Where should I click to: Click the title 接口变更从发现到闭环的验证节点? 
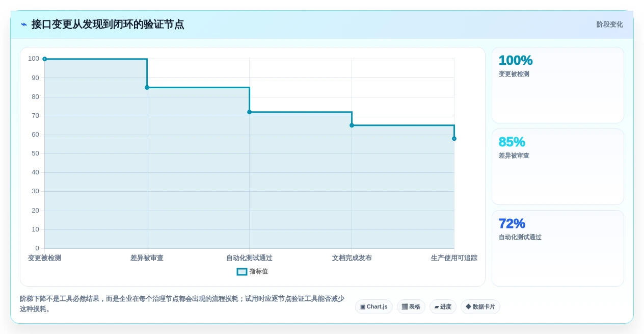[108, 24]
